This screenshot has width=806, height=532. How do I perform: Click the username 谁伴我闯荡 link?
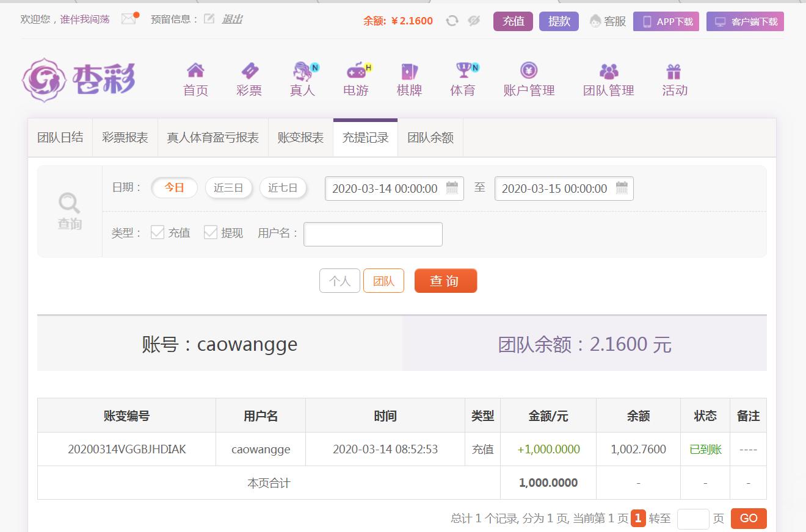click(85, 19)
